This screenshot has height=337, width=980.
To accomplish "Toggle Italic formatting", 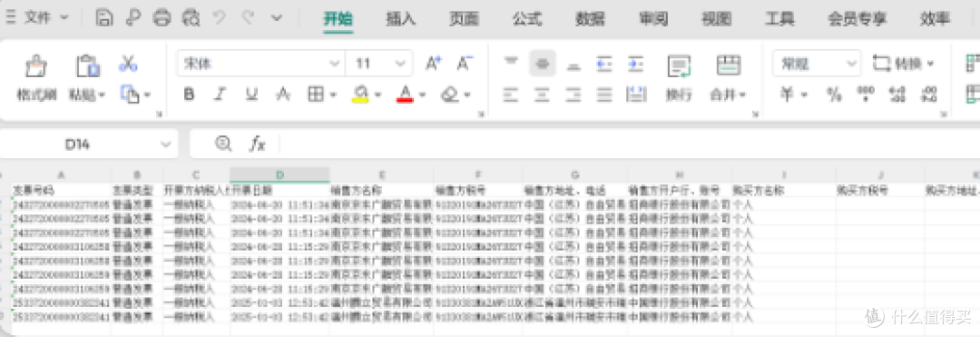I will (220, 94).
